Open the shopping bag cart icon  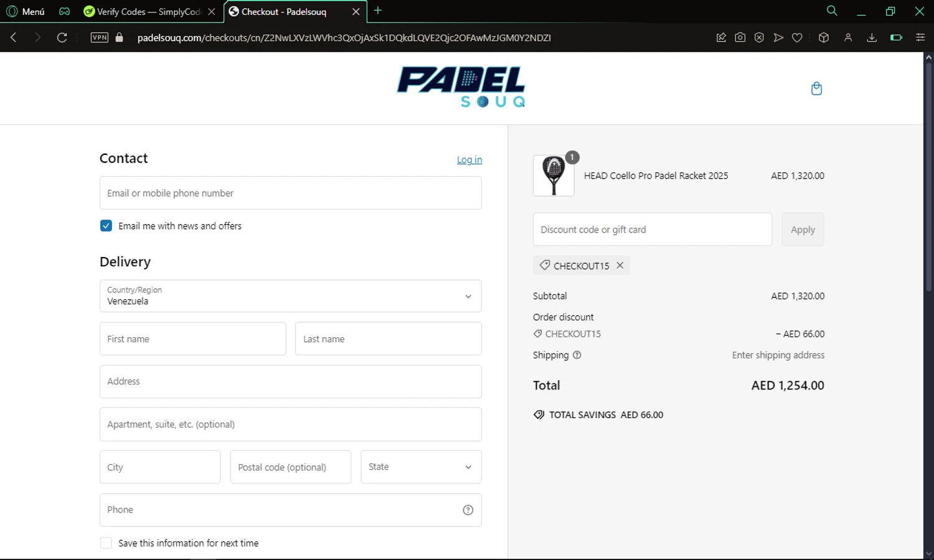[817, 88]
